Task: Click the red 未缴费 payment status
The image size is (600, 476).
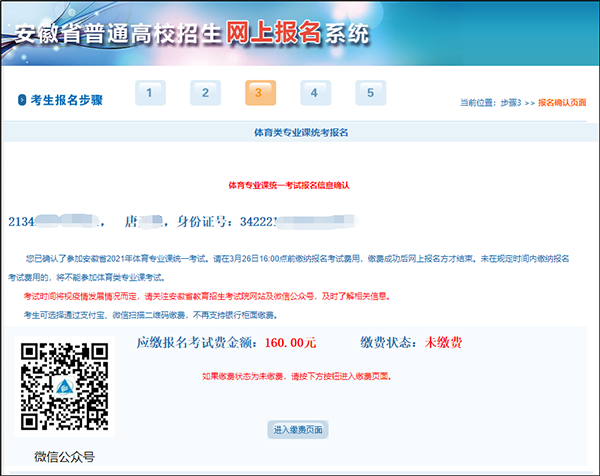Action: [441, 343]
